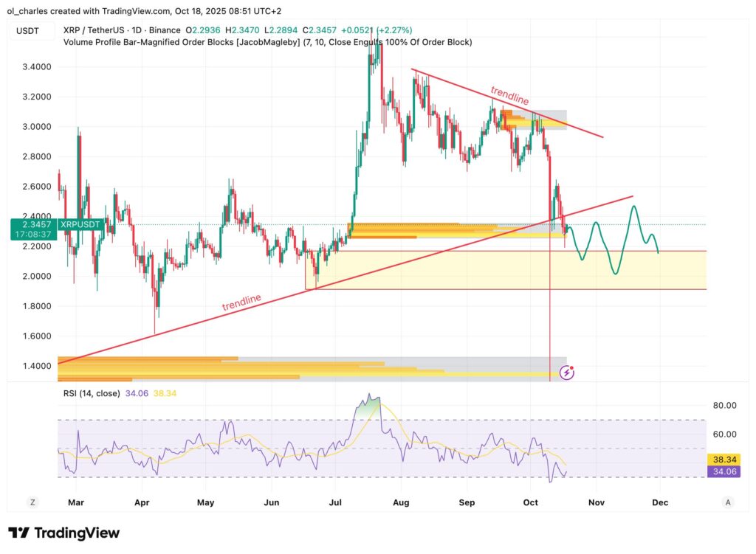756x554 pixels.
Task: Open timezone settings via the Z button
Action: [x=32, y=502]
